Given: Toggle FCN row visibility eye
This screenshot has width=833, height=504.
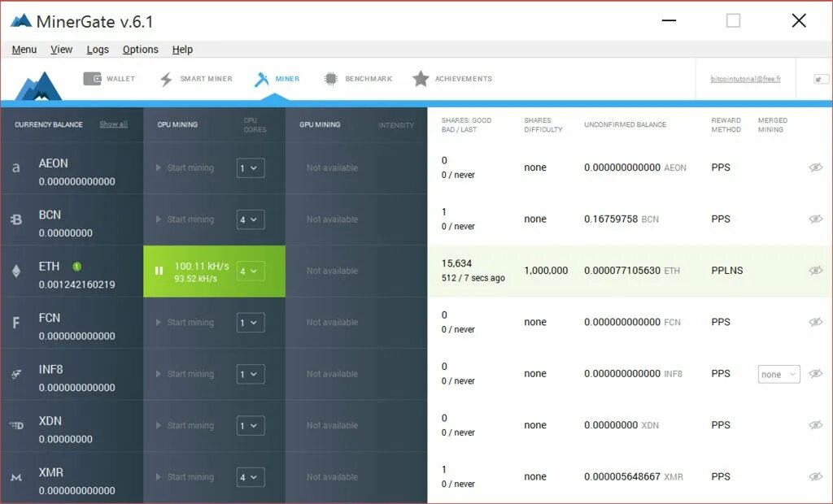Looking at the screenshot, I should [x=815, y=322].
